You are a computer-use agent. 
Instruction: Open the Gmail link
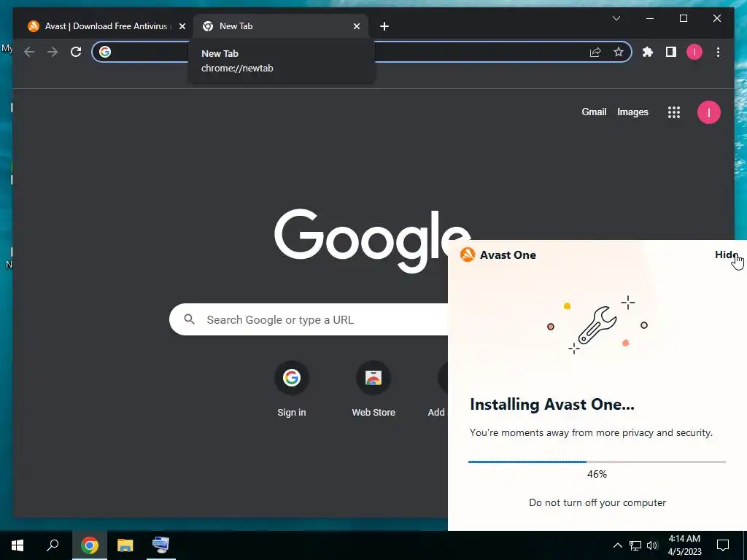594,112
